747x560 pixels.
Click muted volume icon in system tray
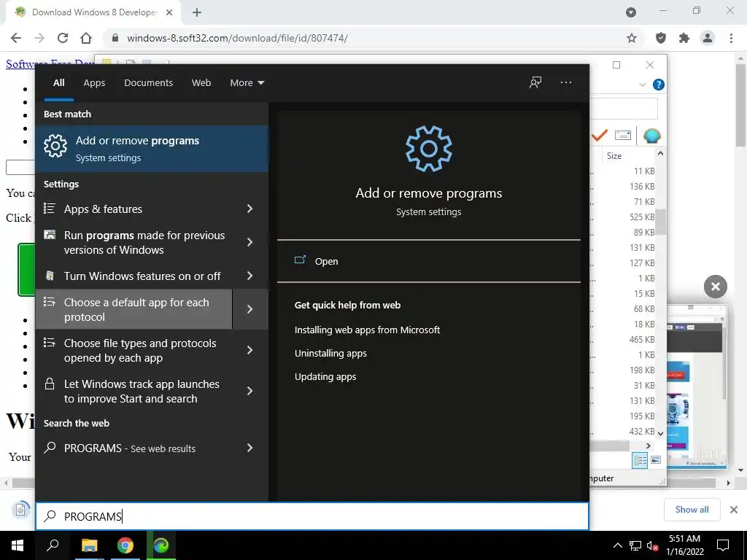coord(652,545)
